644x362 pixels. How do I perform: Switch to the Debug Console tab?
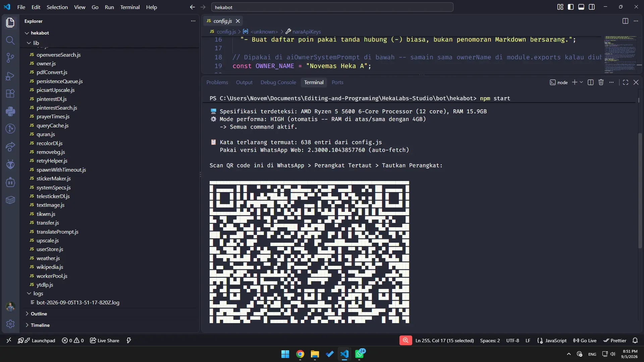(278, 82)
